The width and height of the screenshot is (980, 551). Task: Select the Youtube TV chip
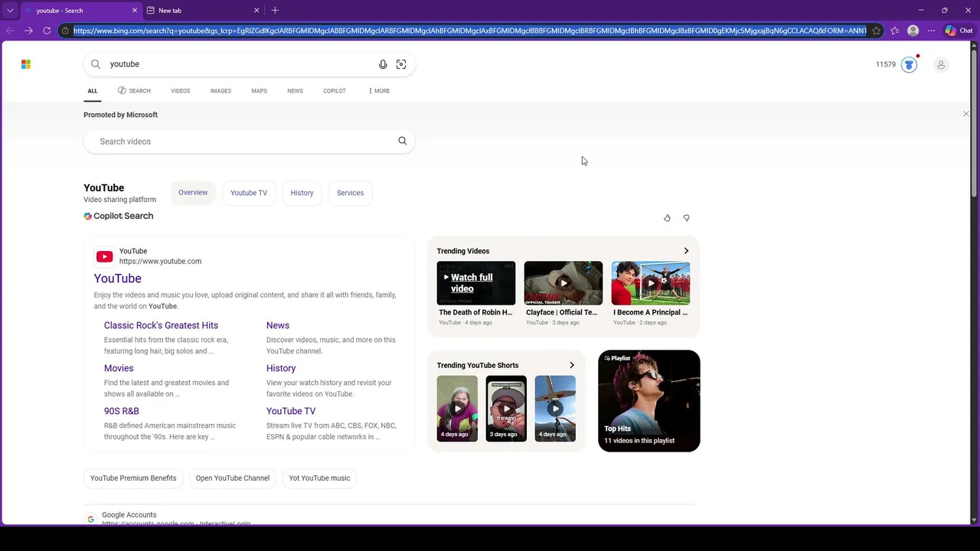pos(249,193)
